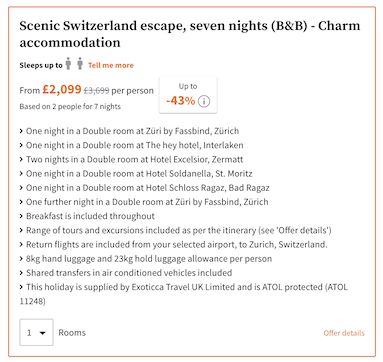Click the info icon beside -43%

coord(204,101)
